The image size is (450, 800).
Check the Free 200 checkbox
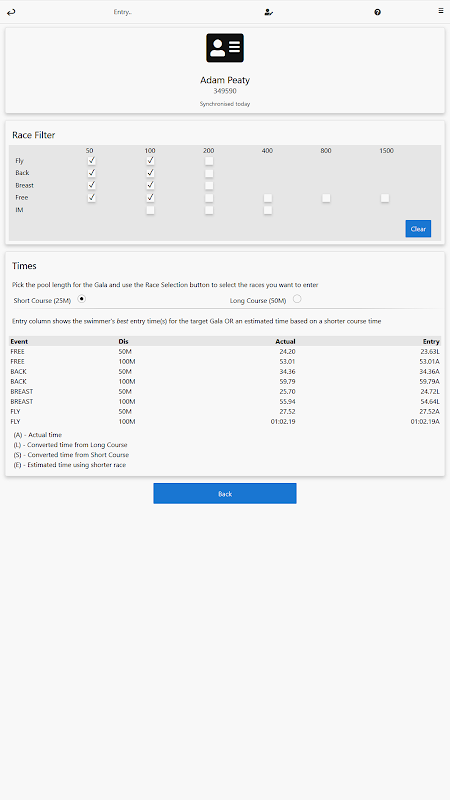pos(209,197)
